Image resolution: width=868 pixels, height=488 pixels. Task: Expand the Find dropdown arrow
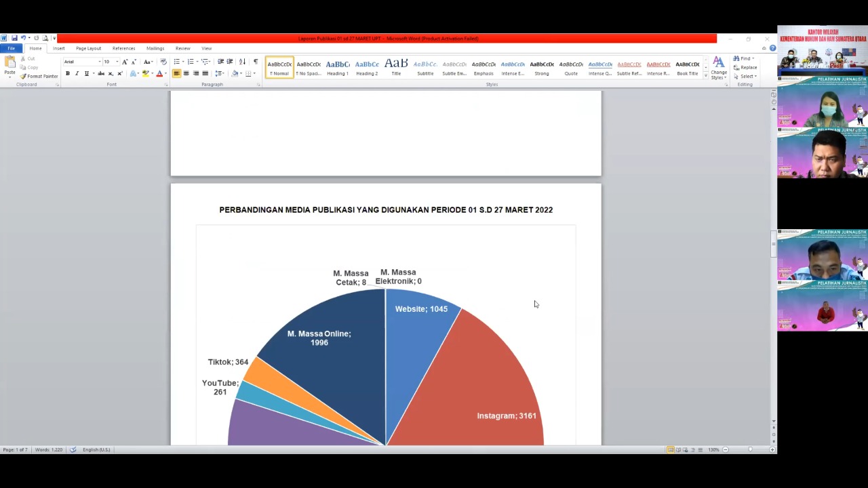[x=754, y=59]
